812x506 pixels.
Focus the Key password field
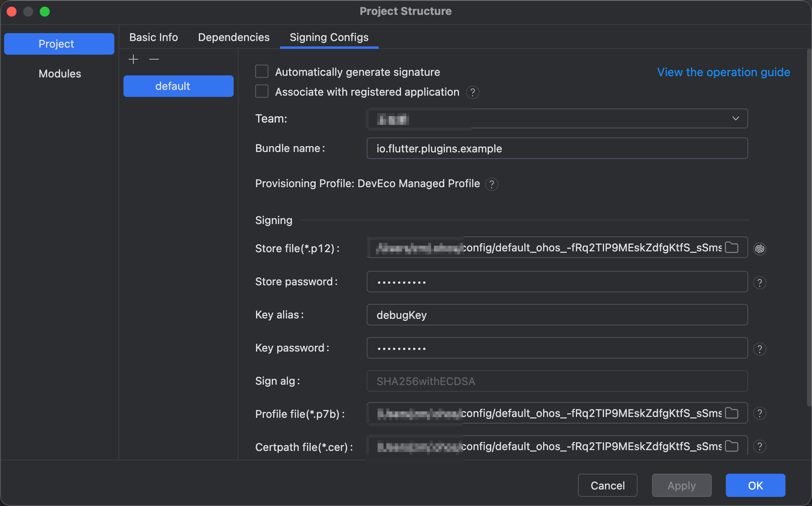[x=557, y=348]
